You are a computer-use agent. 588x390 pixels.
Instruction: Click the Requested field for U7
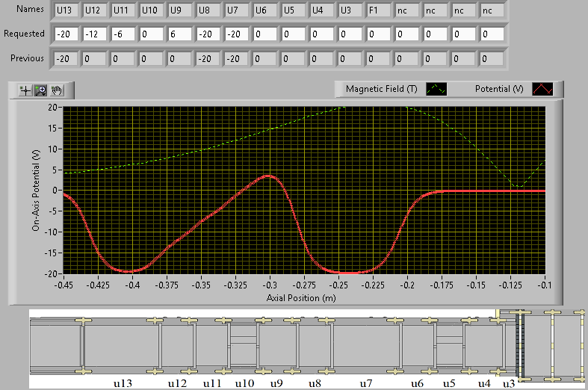click(237, 34)
